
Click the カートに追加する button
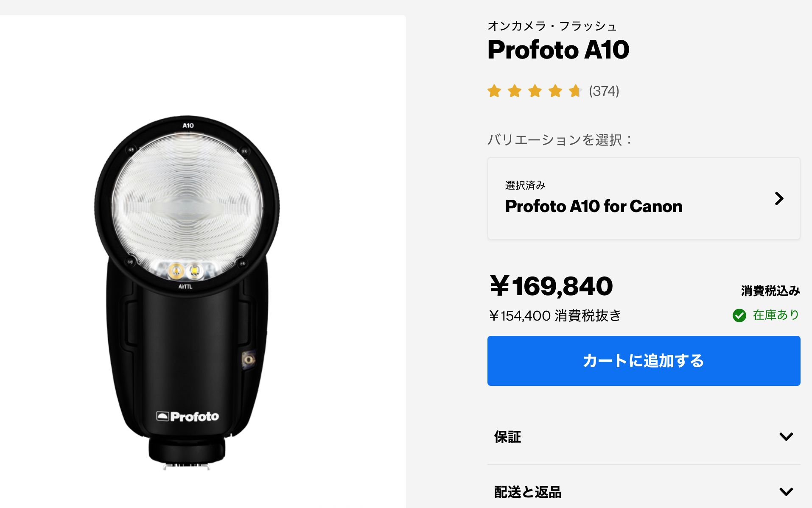pyautogui.click(x=644, y=361)
